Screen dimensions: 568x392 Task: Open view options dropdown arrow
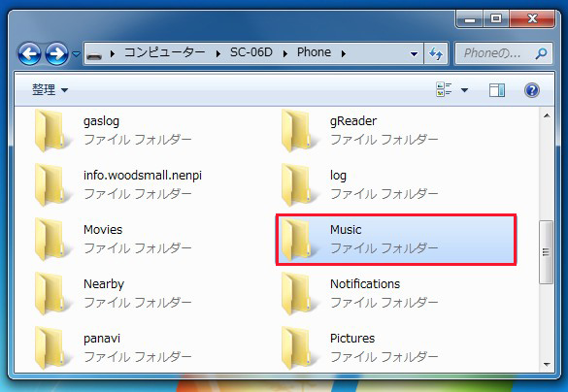click(x=464, y=90)
